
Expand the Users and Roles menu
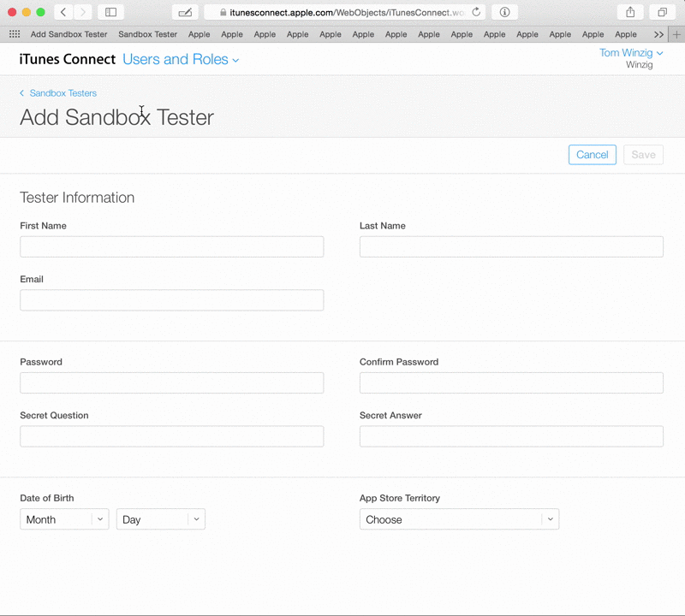[181, 59]
